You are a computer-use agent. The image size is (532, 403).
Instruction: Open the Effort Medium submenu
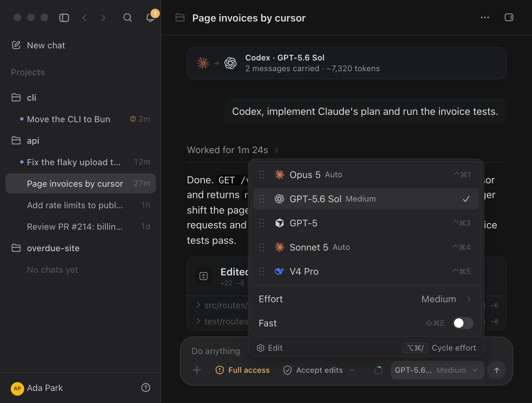click(x=366, y=299)
